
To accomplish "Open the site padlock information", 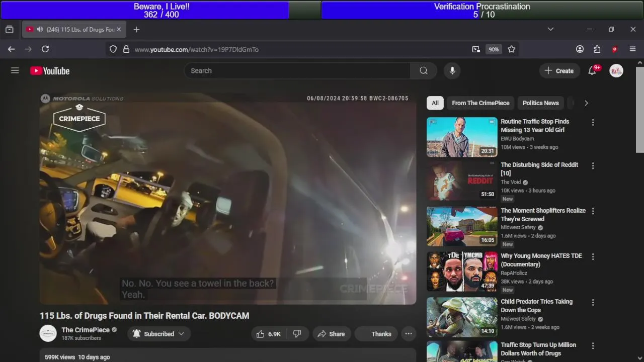I will (126, 49).
